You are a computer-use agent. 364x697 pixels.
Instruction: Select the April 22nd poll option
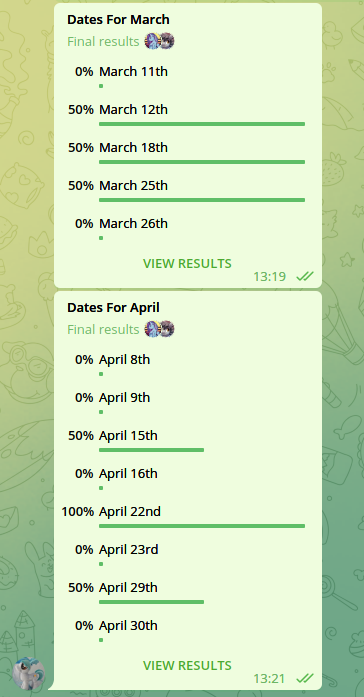coord(187,517)
